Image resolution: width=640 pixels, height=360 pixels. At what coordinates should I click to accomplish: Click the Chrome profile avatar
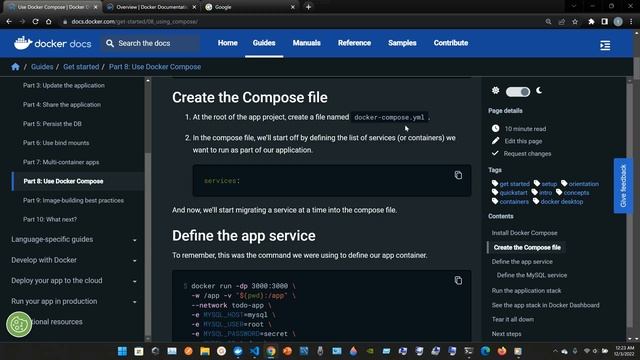pos(618,22)
